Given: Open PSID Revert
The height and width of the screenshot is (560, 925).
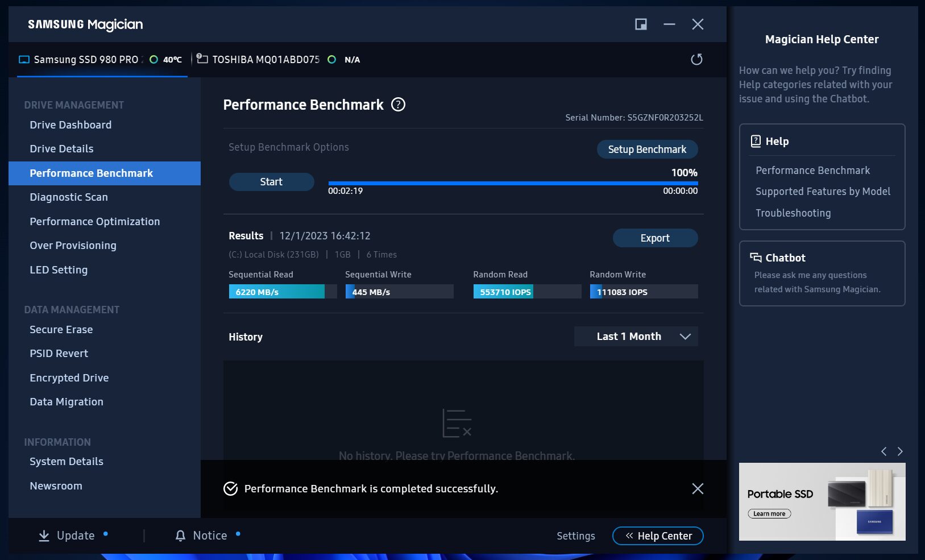Looking at the screenshot, I should 59,354.
